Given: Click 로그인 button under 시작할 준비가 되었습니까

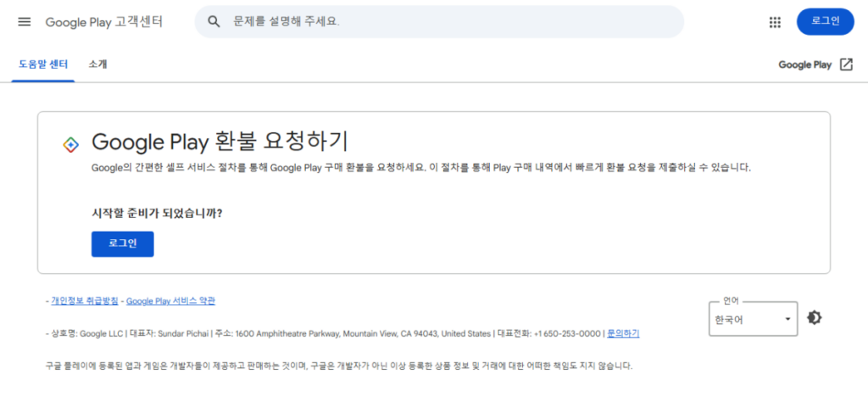Looking at the screenshot, I should coord(122,244).
